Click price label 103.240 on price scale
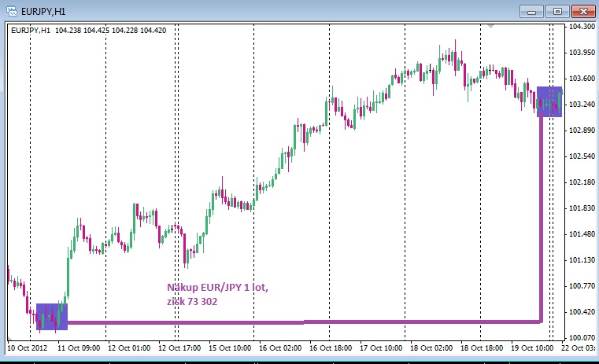Viewport: 599px width, 364px height. [x=582, y=104]
